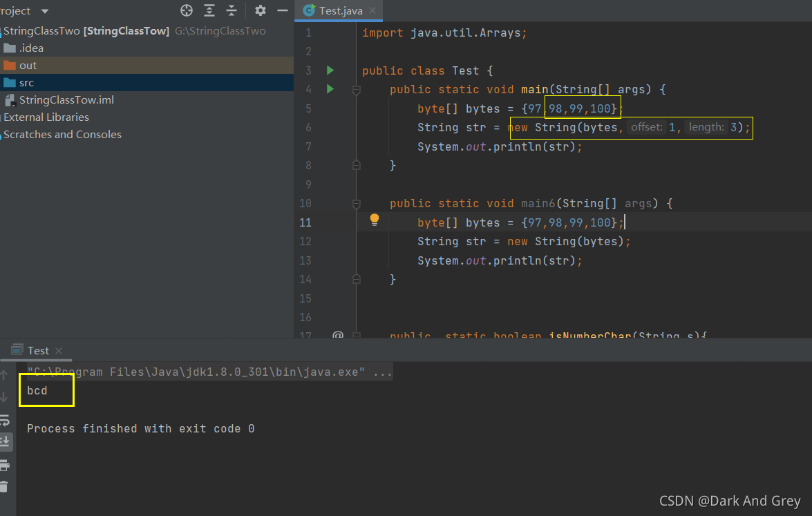
Task: Click 'Process finished with exit code 0' text
Action: pyautogui.click(x=141, y=428)
